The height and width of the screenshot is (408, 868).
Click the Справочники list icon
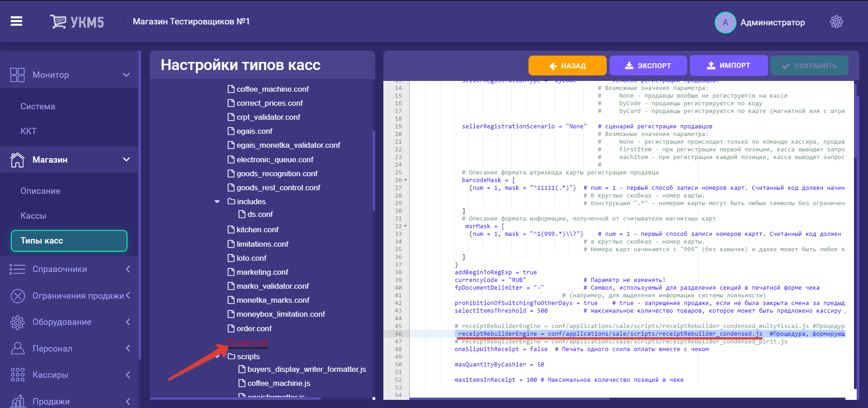coord(17,269)
